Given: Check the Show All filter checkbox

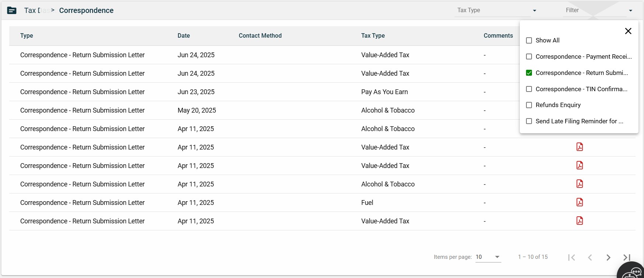Looking at the screenshot, I should [x=529, y=41].
